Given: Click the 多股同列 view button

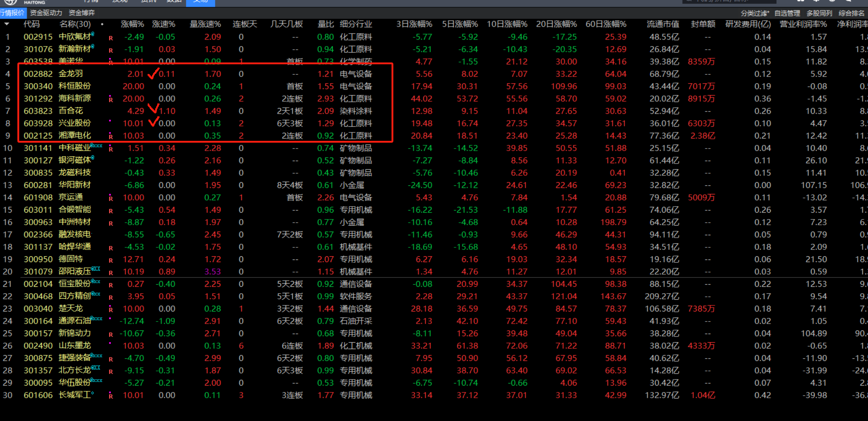Looking at the screenshot, I should pos(819,13).
